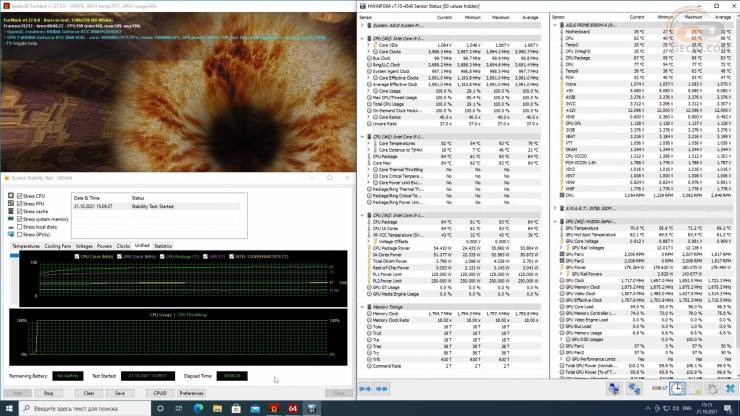Collapse the Memory Timings group

click(362, 307)
